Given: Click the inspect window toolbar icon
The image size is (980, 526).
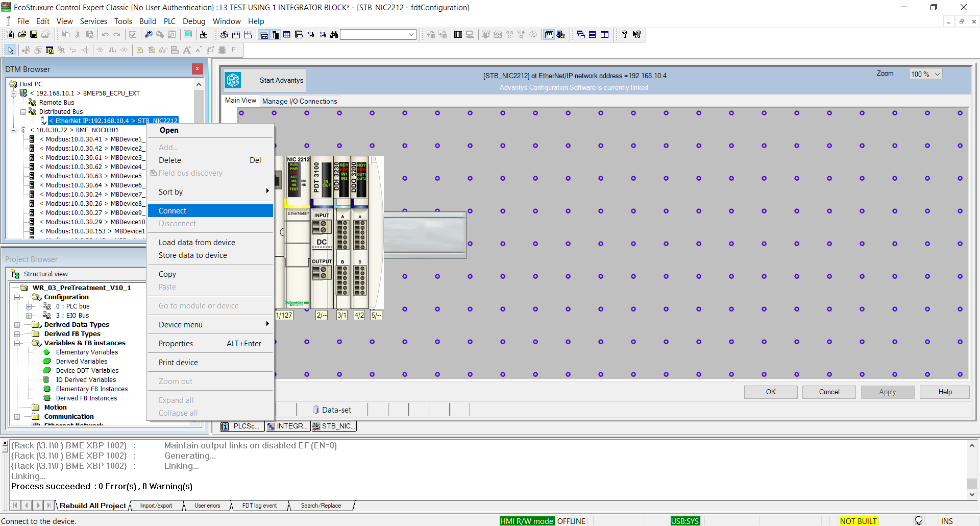Looking at the screenshot, I should pos(172,34).
